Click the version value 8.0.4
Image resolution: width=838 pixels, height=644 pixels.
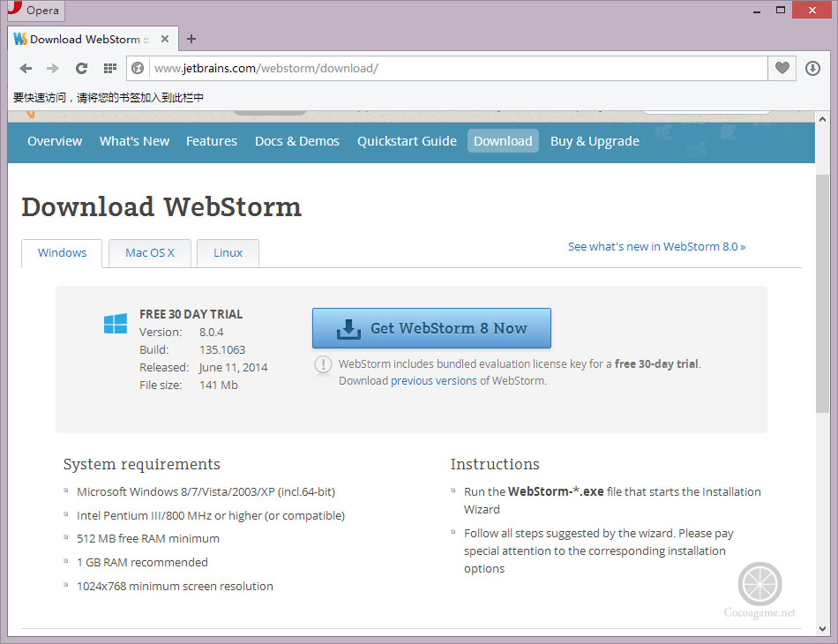coord(212,332)
